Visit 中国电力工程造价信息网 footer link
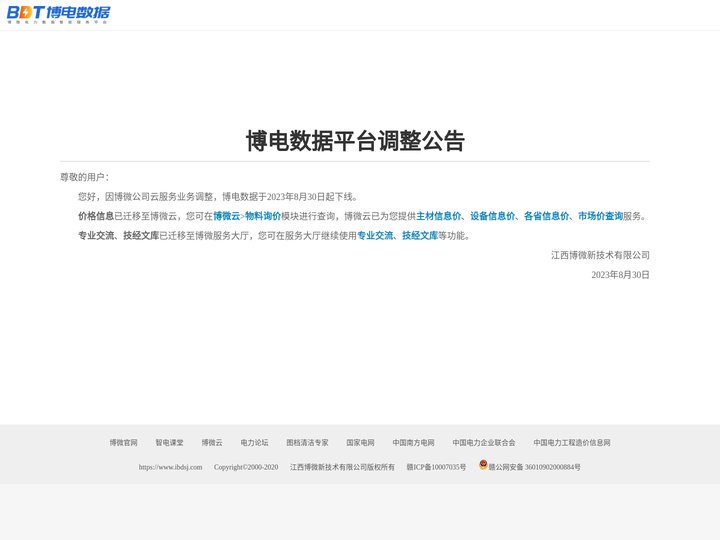This screenshot has width=720, height=540. (x=572, y=443)
